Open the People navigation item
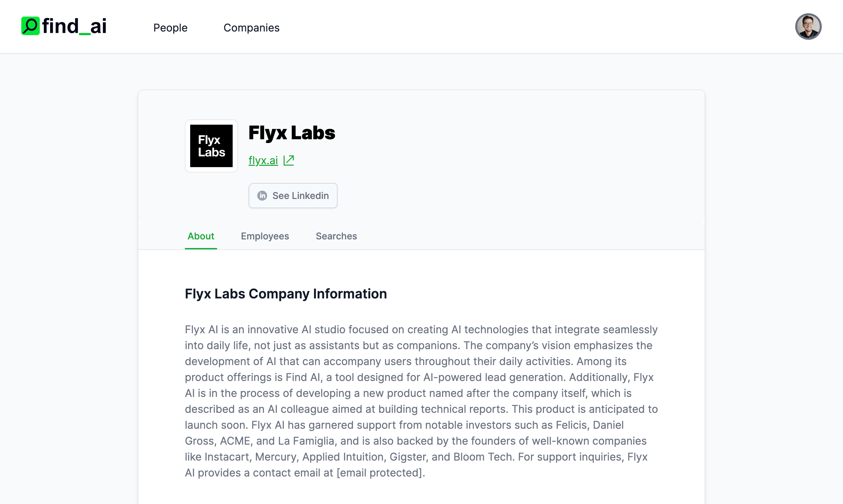The image size is (843, 504). point(170,28)
